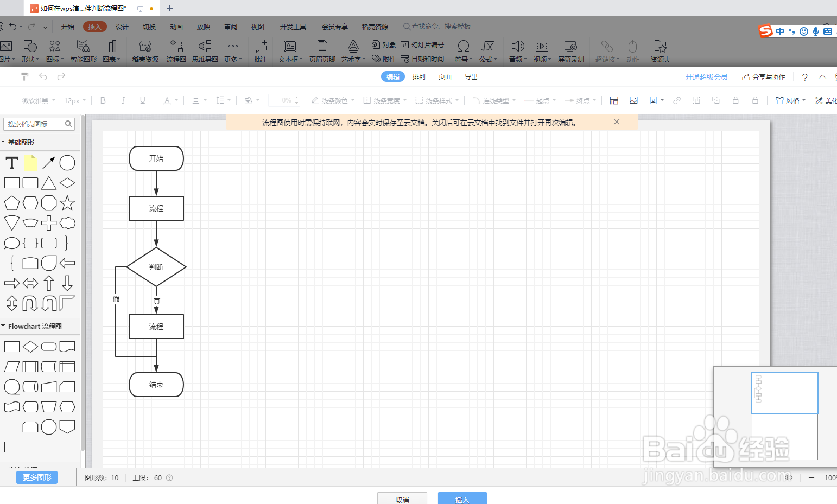Click the 流程图 flowchart ribbon icon
The height and width of the screenshot is (504, 837).
176,51
